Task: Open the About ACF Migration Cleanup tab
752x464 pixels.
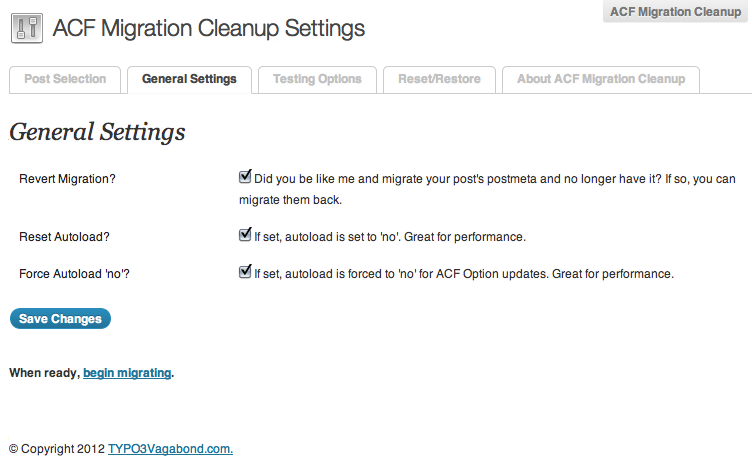Action: [601, 79]
